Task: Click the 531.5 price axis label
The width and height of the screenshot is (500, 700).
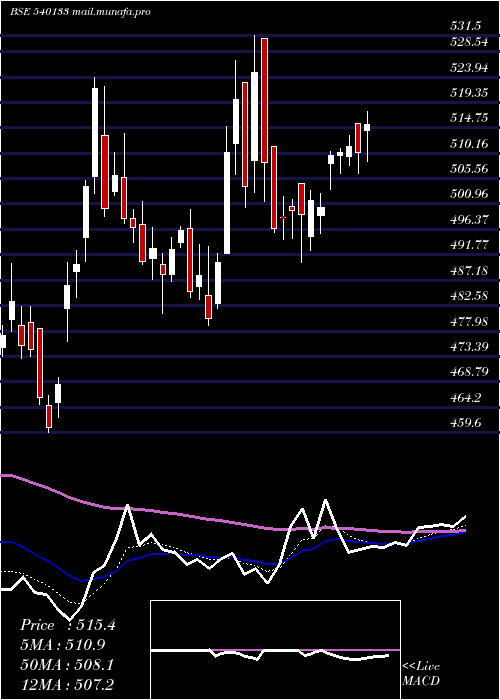Action: coord(466,25)
